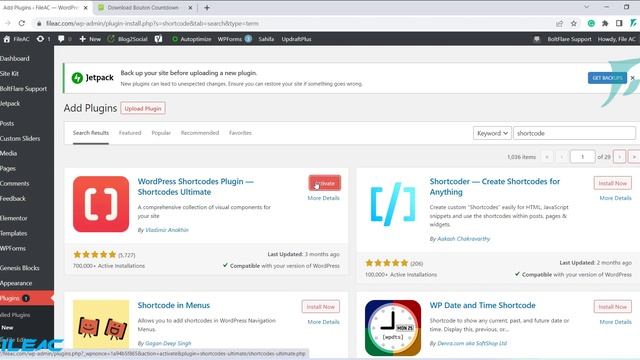This screenshot has width=640, height=360.
Task: Install the Shortcode in Menus plugin
Action: pos(320,307)
